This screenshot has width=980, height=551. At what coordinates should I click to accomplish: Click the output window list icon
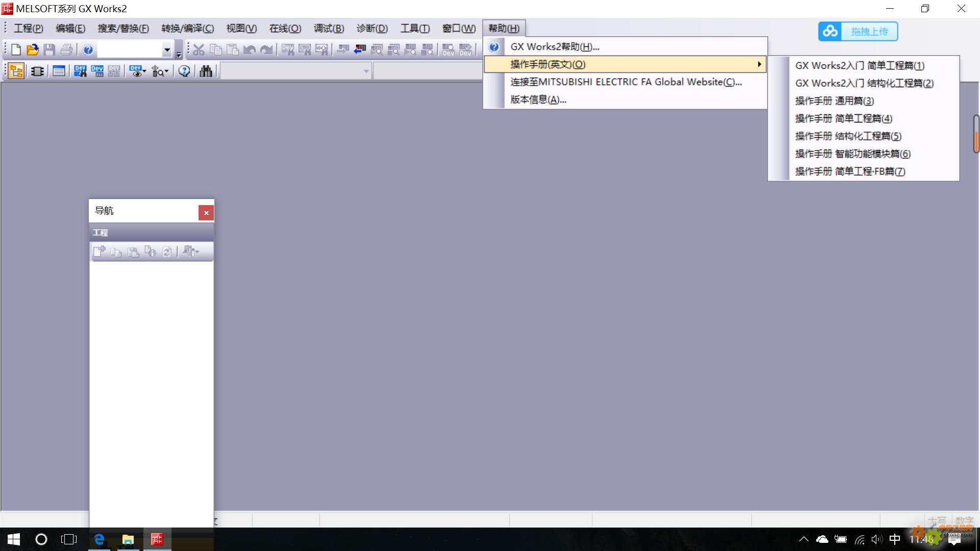pyautogui.click(x=59, y=71)
